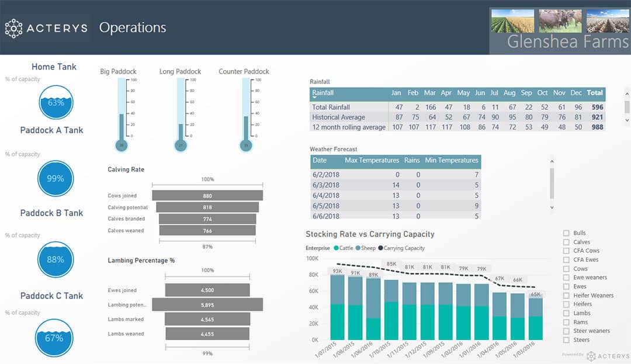Screen dimensions: 631x364
Task: Enable the Bulls checkbox filter
Action: point(566,233)
